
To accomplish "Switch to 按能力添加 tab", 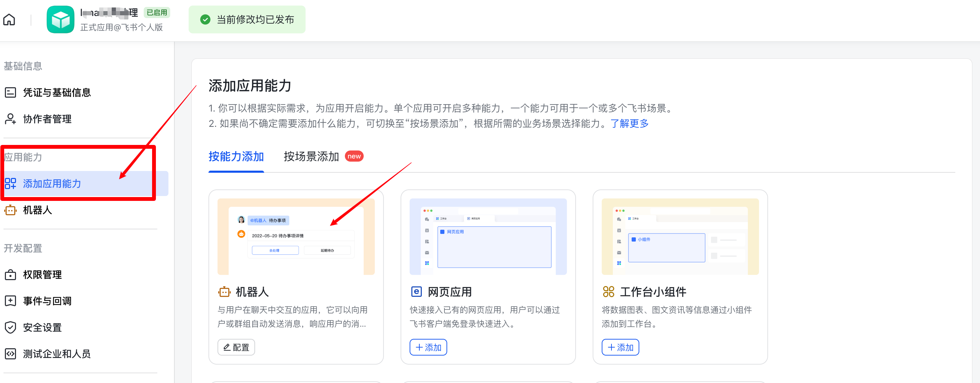I will pos(236,156).
